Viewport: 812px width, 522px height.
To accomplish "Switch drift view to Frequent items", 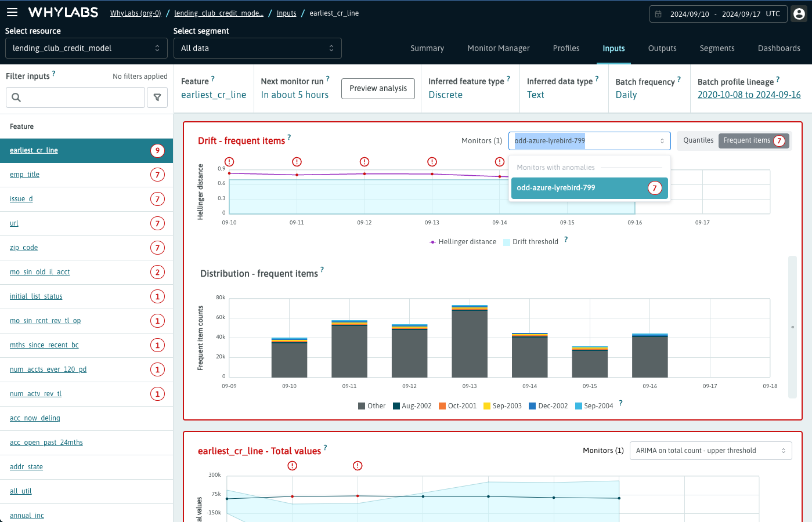I will 746,140.
